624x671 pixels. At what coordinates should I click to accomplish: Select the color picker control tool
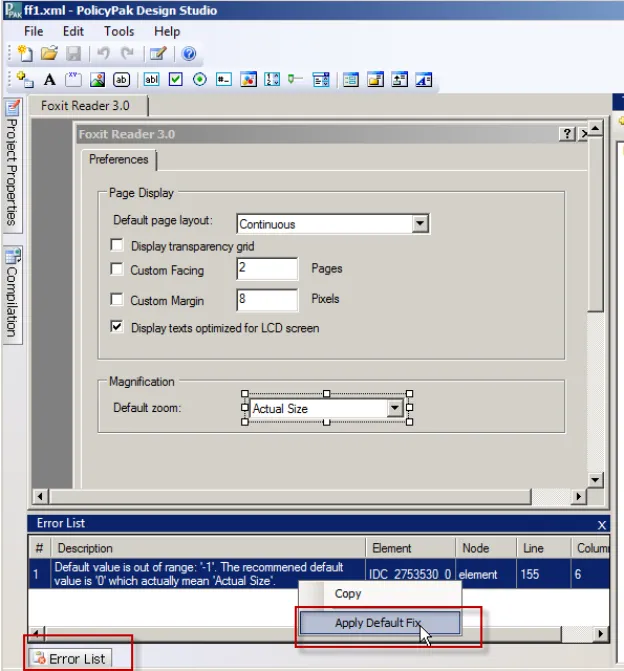pyautogui.click(x=248, y=80)
